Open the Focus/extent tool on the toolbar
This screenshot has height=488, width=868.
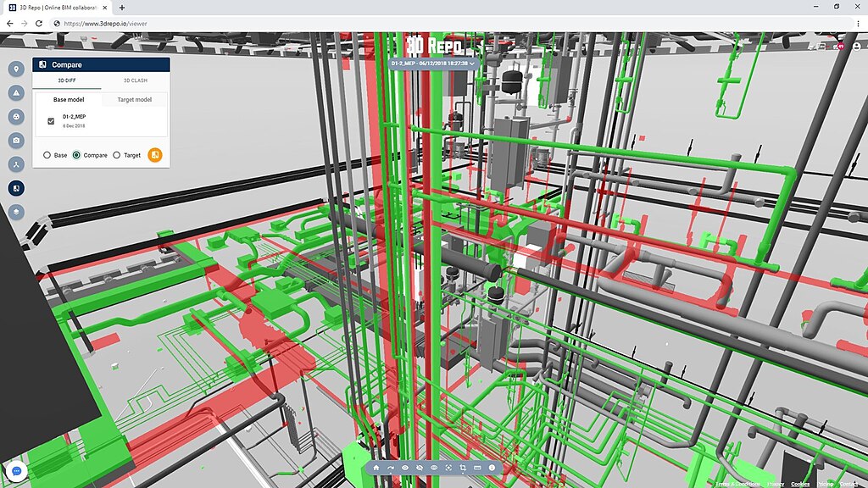[x=449, y=468]
